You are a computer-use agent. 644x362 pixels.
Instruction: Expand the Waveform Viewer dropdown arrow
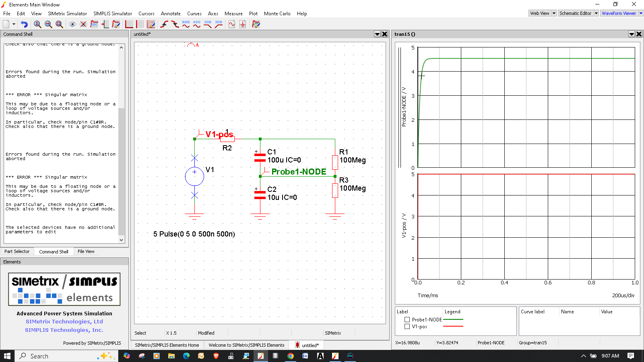point(641,13)
